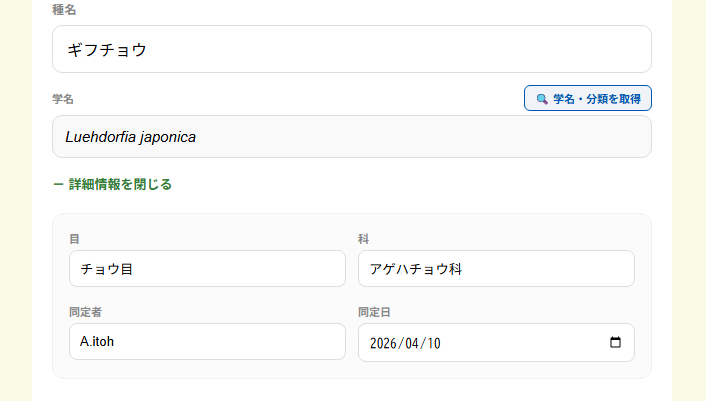Viewport: 706px width, 401px height.
Task: Click the minus sign before 詳細情報を閉じる
Action: [x=58, y=184]
